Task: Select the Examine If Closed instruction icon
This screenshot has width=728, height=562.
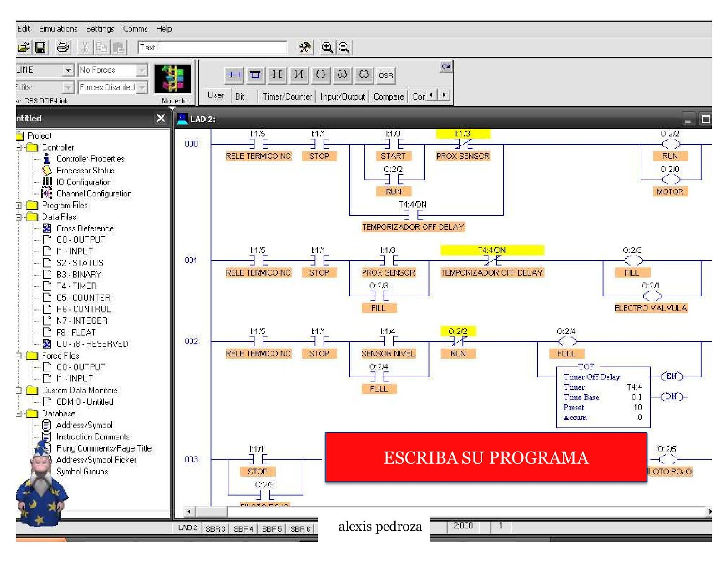Action: [x=277, y=75]
